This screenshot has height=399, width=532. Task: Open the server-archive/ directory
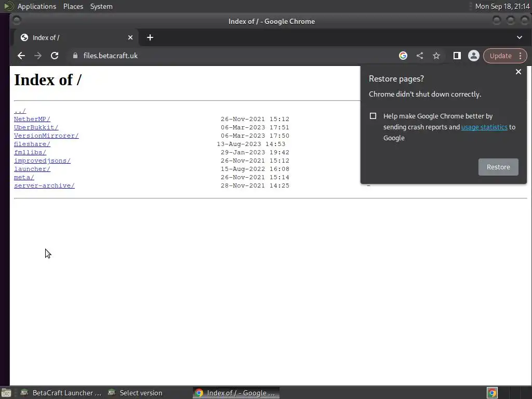44,185
